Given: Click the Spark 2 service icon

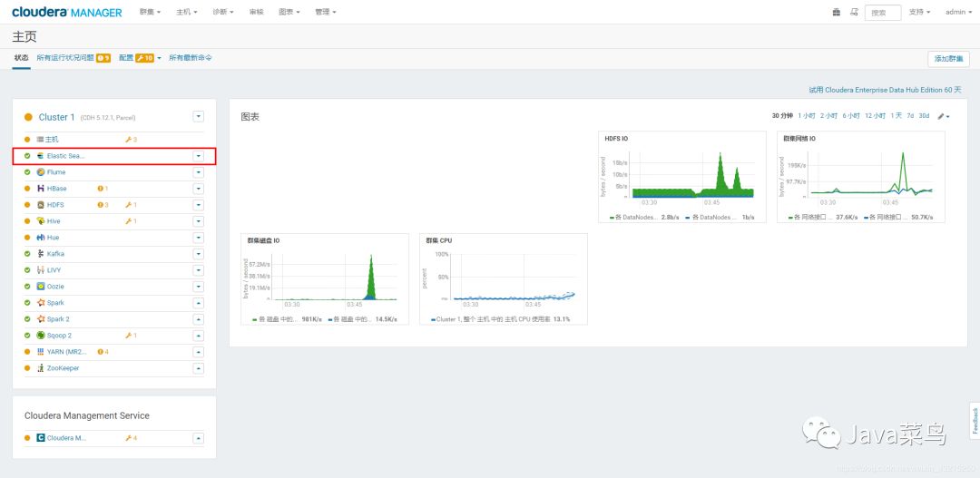Looking at the screenshot, I should click(x=41, y=318).
